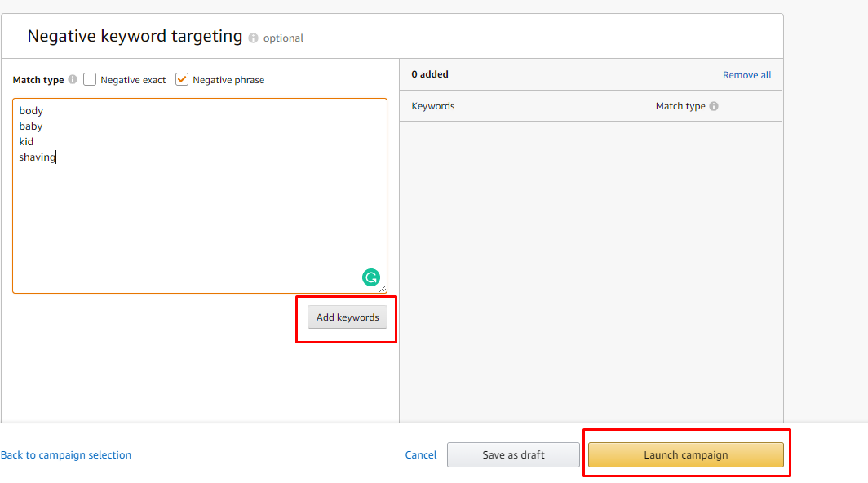Viewport: 868px width, 483px height.
Task: Click the Add keywords button
Action: (x=347, y=317)
